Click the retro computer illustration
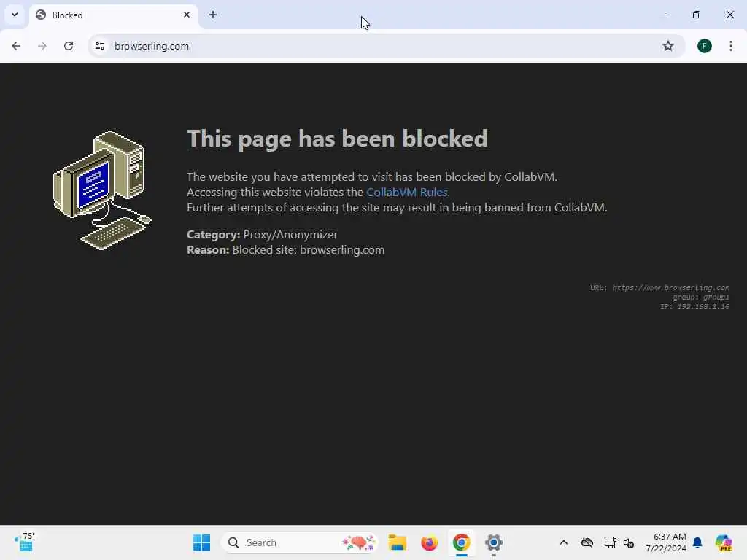The width and height of the screenshot is (747, 560). (x=101, y=190)
